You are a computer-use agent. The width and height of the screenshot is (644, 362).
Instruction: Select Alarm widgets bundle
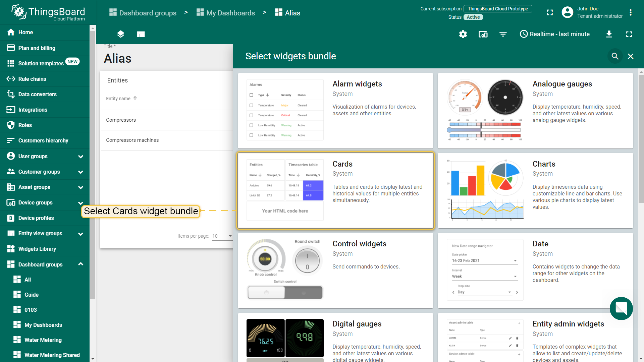335,111
